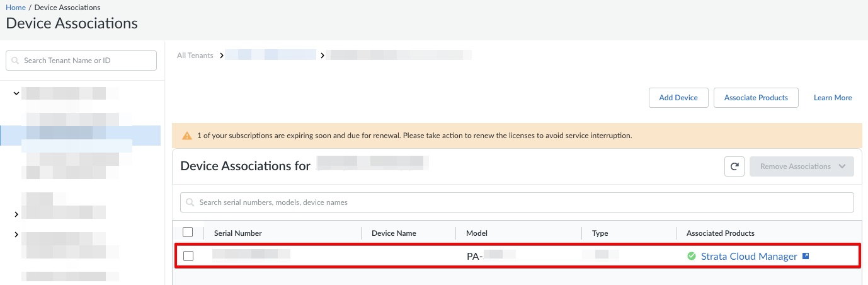This screenshot has width=868, height=285.
Task: Click the orange warning triangle icon
Action: [x=187, y=136]
